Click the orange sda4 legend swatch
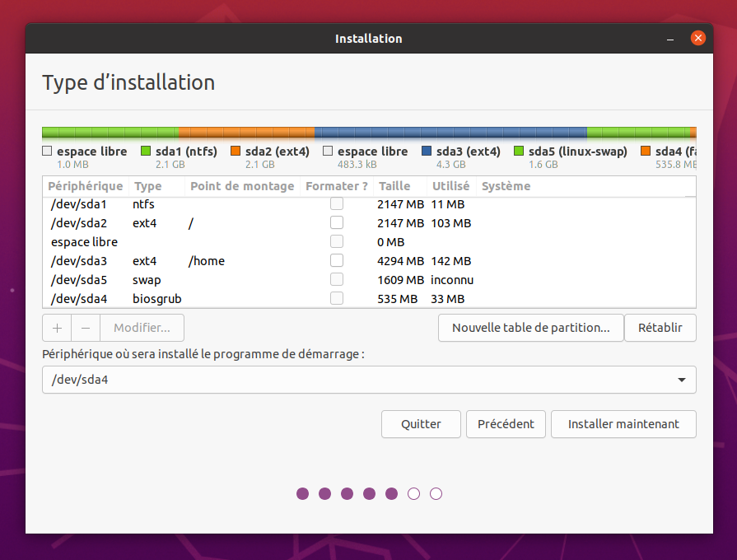The image size is (737, 560). [x=646, y=151]
